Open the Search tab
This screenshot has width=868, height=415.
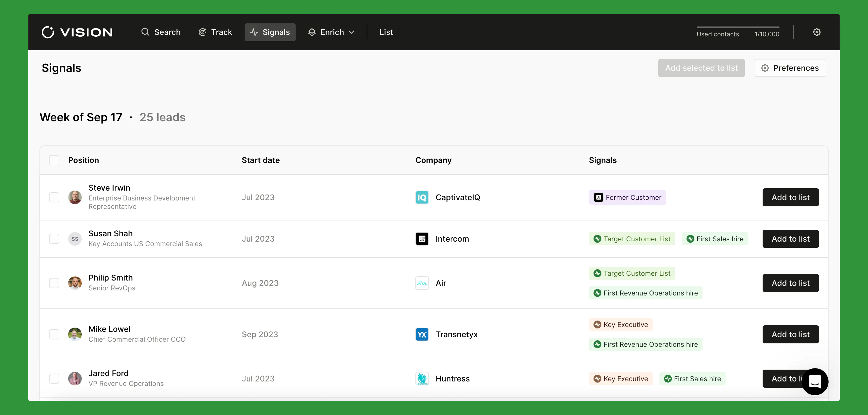tap(161, 32)
